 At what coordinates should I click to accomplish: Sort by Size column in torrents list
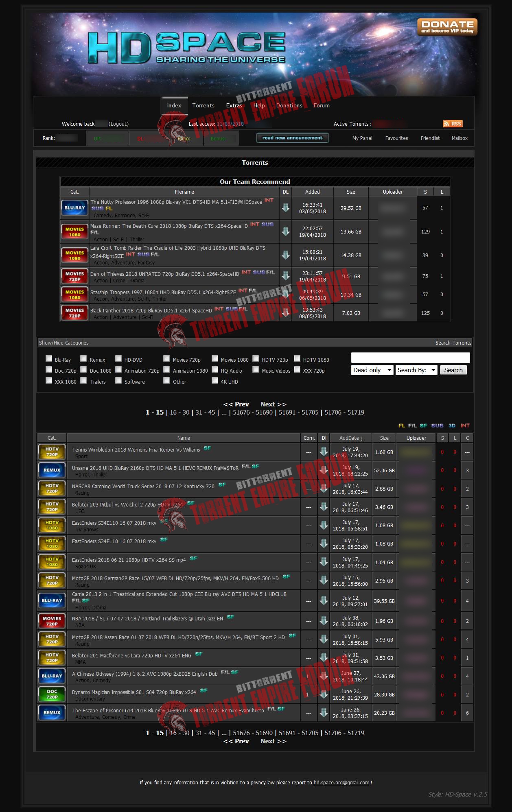tap(384, 438)
